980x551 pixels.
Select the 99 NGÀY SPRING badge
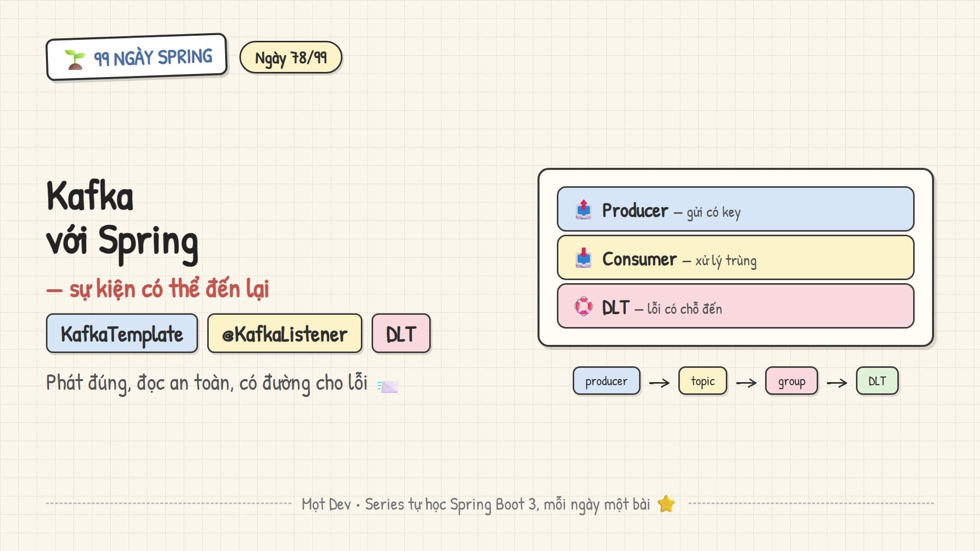136,57
